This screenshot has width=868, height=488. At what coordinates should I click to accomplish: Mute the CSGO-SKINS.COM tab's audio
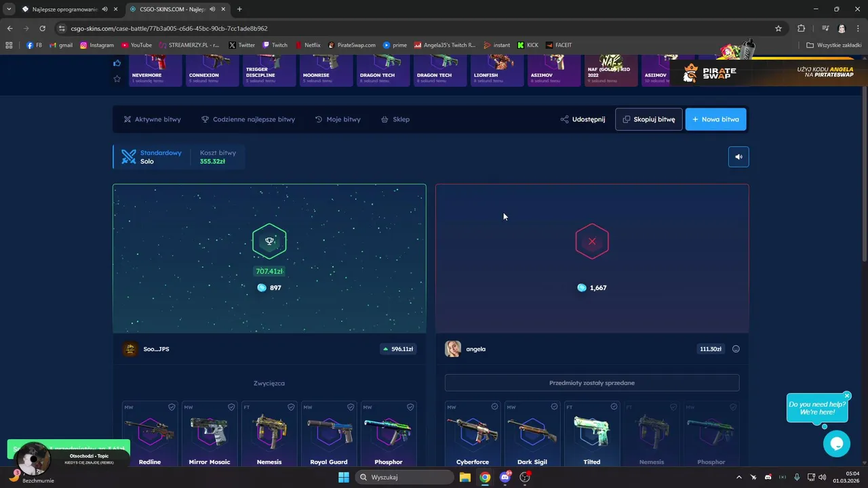[212, 9]
